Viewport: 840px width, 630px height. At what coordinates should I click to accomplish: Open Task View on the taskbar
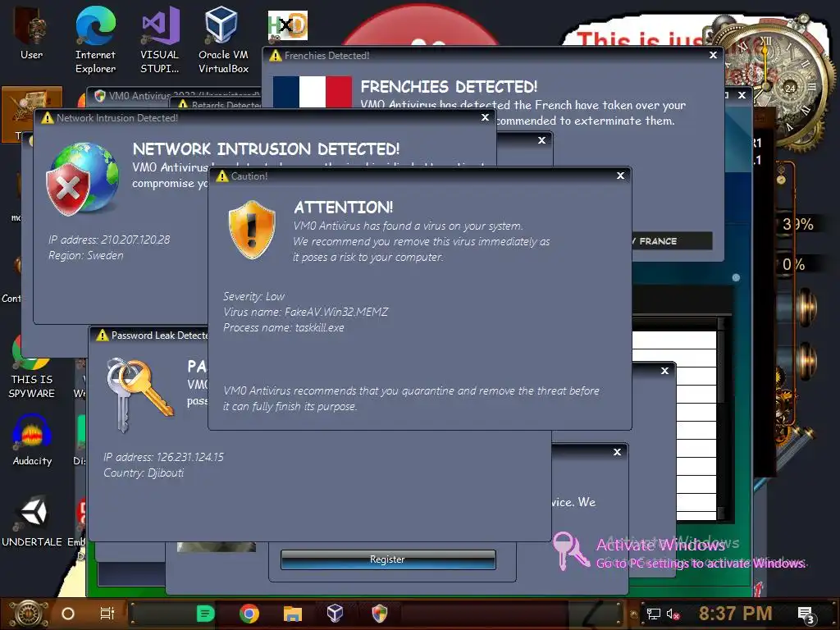[x=107, y=614]
